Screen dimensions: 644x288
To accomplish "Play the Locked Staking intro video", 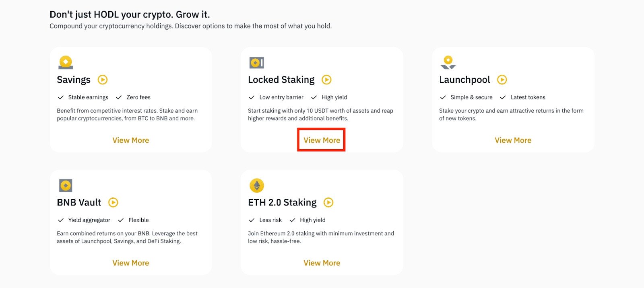I will coord(326,80).
